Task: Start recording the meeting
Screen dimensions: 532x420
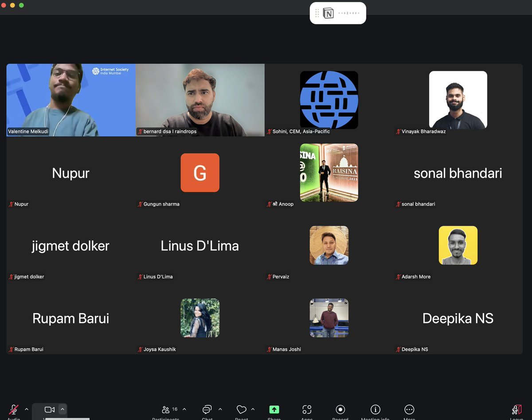Action: [x=340, y=409]
